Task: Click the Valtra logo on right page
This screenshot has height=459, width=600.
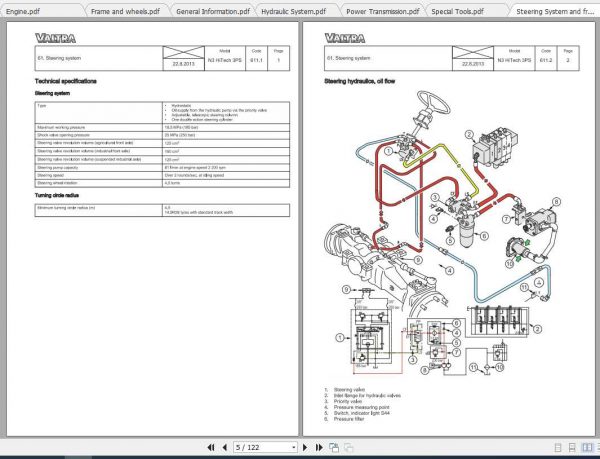Action: point(345,38)
